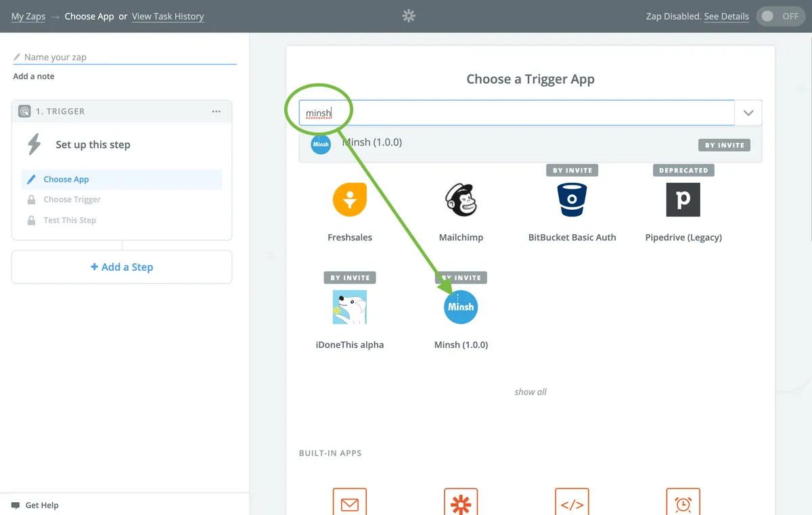Screen dimensions: 812x515
Task: Click the Minsh (1.0.0) tile label
Action: pyautogui.click(x=461, y=344)
